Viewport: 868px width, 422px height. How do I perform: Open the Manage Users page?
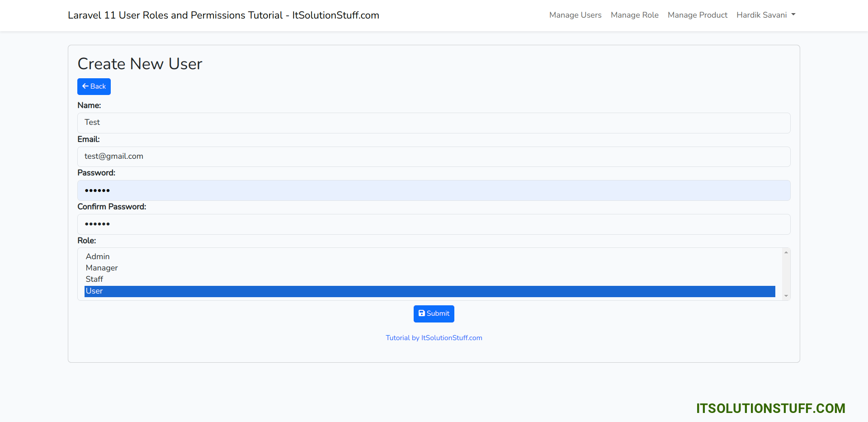point(575,15)
